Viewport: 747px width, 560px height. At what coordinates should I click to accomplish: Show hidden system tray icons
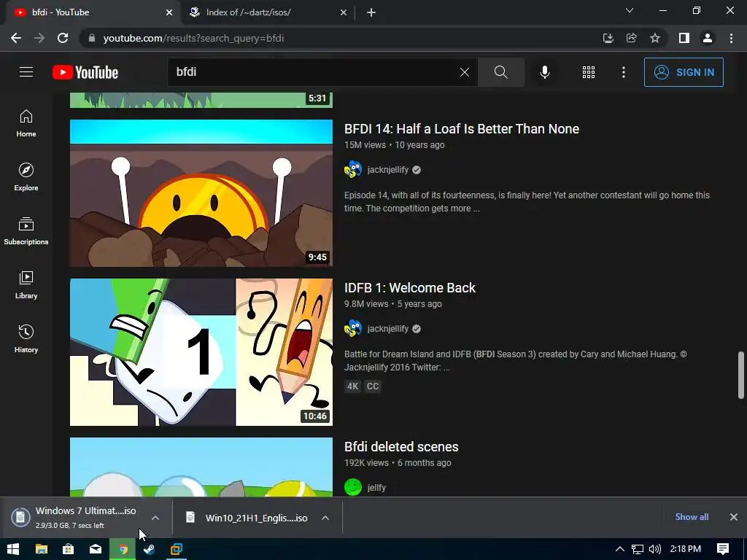[x=620, y=549]
